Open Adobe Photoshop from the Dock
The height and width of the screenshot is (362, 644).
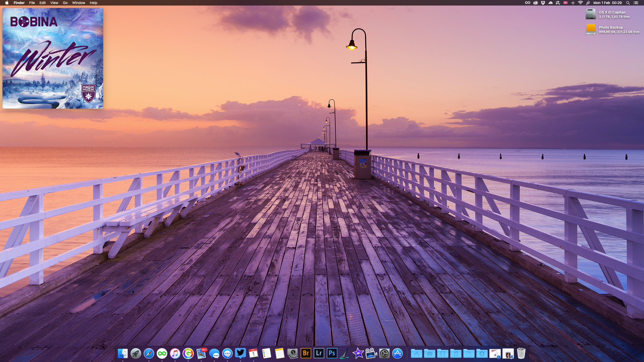[332, 353]
